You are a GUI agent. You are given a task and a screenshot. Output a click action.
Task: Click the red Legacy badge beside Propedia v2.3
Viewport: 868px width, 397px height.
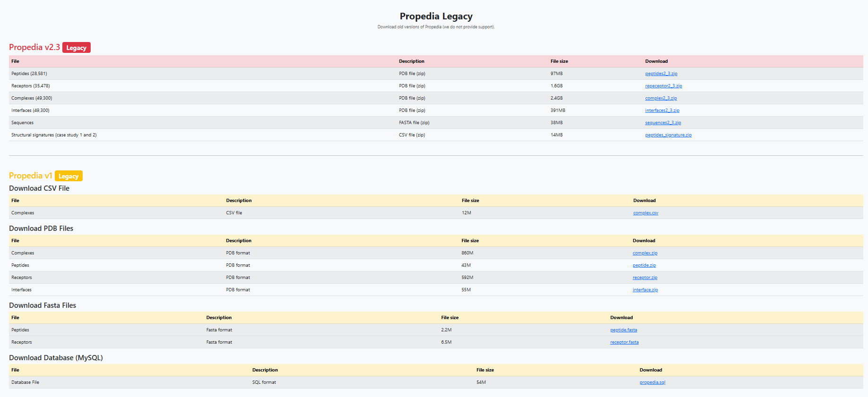(x=76, y=48)
